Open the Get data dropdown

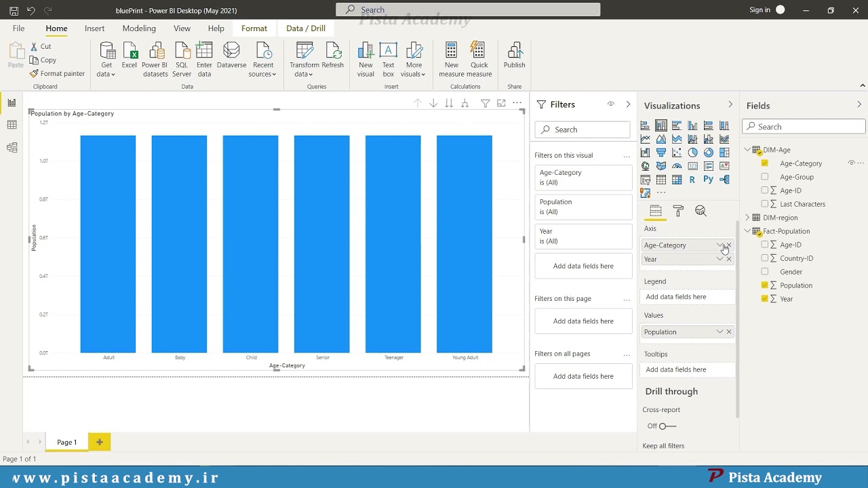coord(106,60)
